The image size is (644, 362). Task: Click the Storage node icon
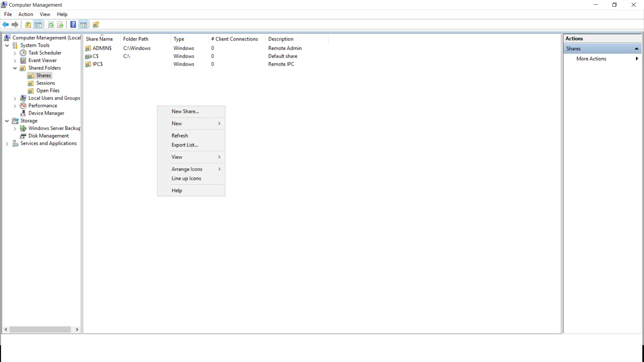click(15, 121)
